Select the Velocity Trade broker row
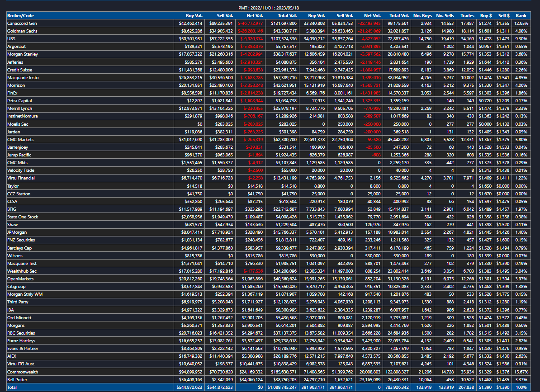Screen dimensions: 540x392 [269, 170]
